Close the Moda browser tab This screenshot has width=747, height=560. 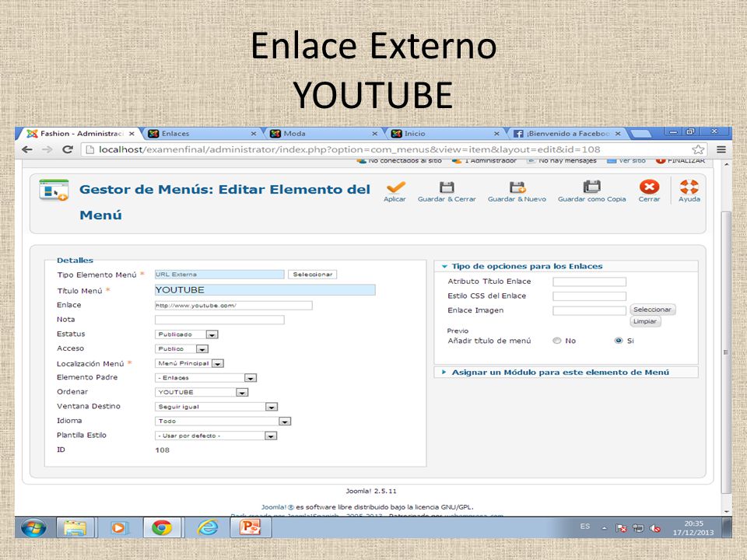(374, 134)
